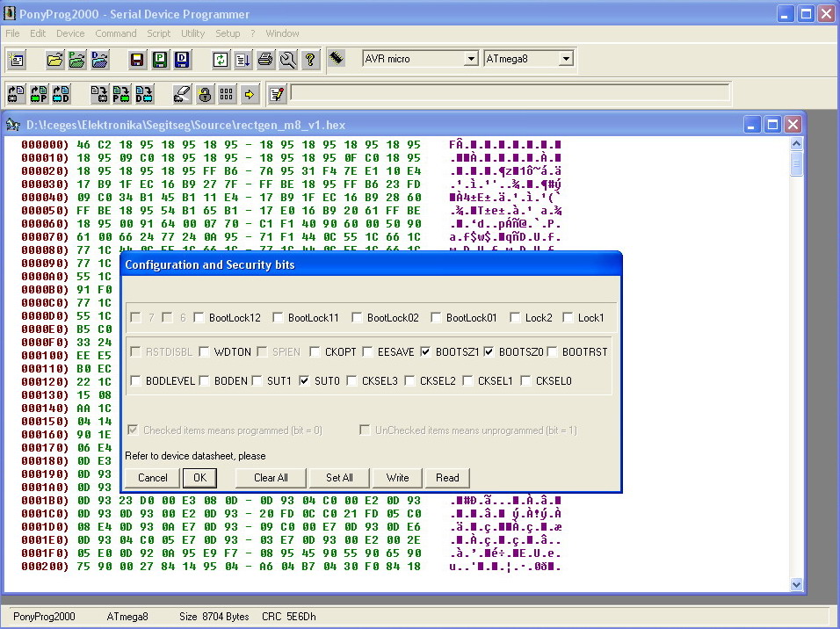Click Open data (D) file folder icon
The height and width of the screenshot is (629, 840).
click(x=99, y=60)
